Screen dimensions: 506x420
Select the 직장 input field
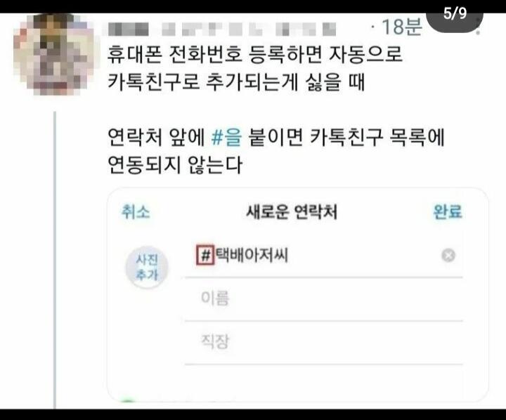(324, 342)
